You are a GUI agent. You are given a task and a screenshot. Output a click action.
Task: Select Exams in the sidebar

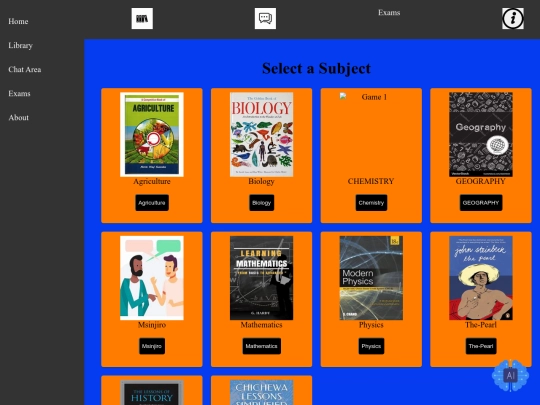click(x=19, y=94)
